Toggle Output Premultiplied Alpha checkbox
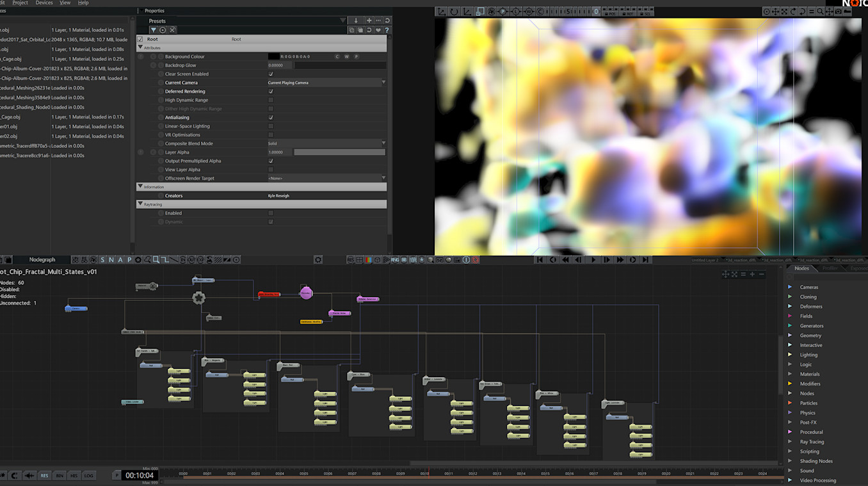The width and height of the screenshot is (868, 486). (x=271, y=161)
